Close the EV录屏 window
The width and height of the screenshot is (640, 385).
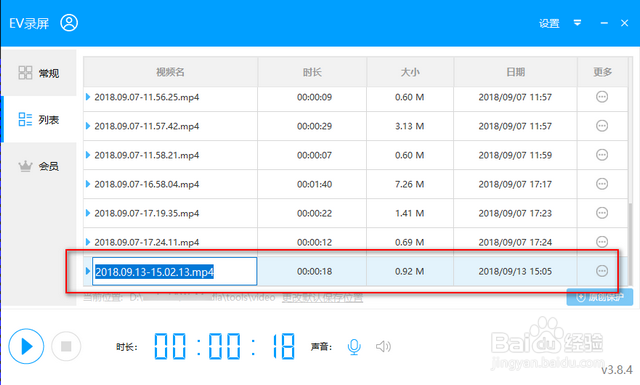(624, 23)
